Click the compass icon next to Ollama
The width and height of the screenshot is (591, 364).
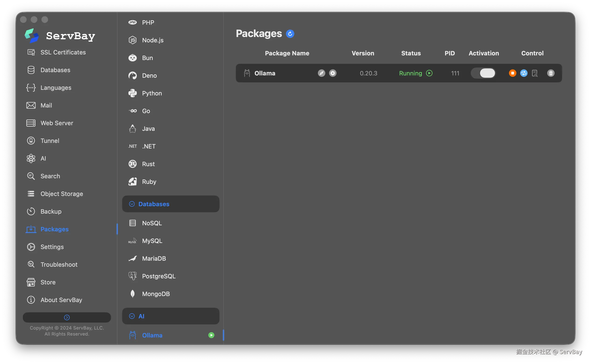[x=321, y=73]
